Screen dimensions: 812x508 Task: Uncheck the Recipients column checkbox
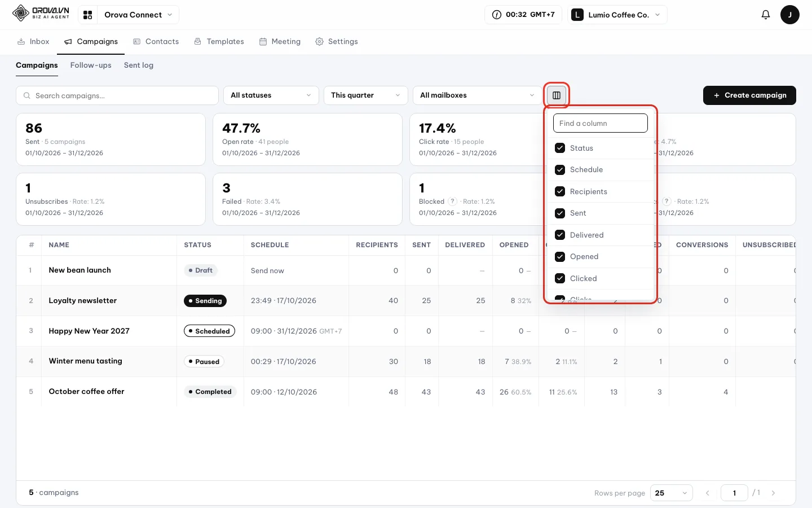560,191
